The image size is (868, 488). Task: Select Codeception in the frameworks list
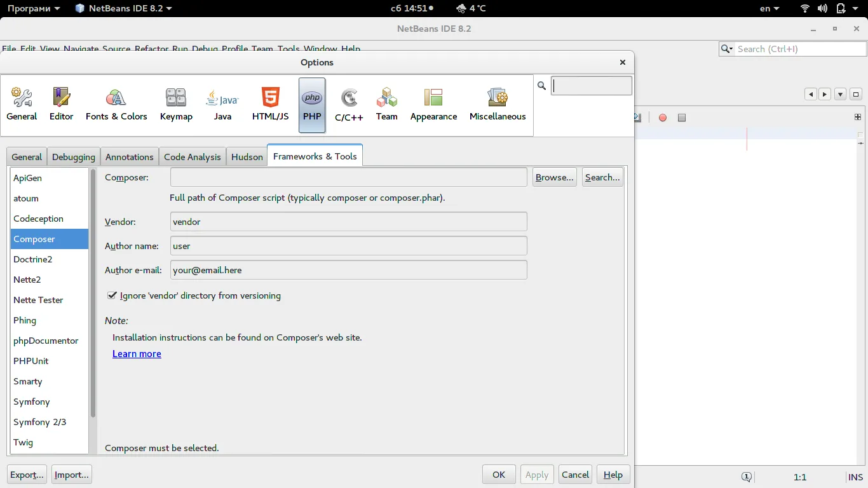tap(50, 219)
